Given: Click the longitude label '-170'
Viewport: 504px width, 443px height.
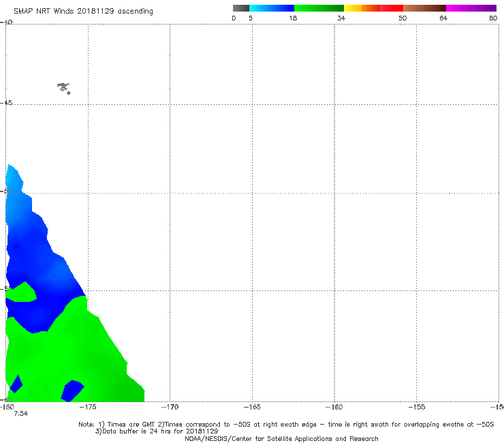Looking at the screenshot, I should click(170, 407).
